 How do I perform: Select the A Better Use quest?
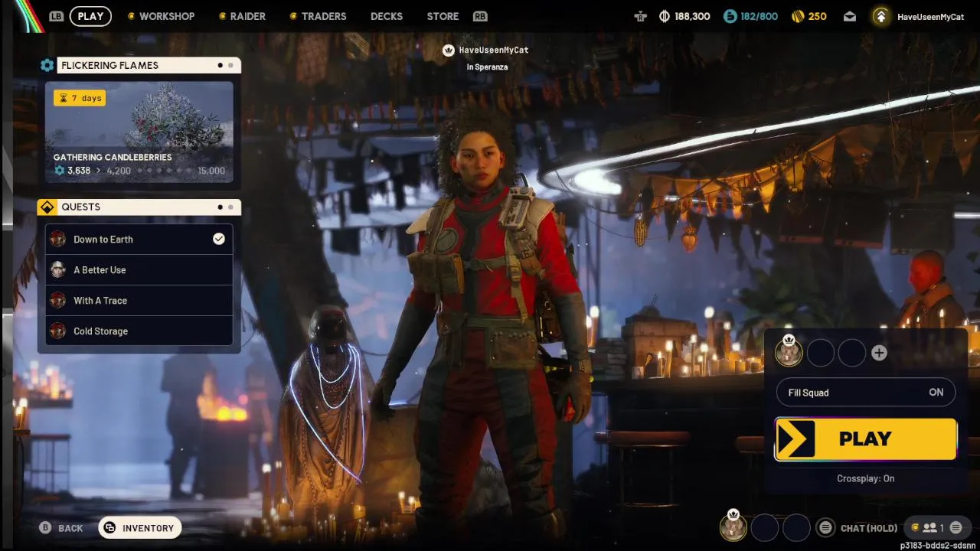click(139, 270)
